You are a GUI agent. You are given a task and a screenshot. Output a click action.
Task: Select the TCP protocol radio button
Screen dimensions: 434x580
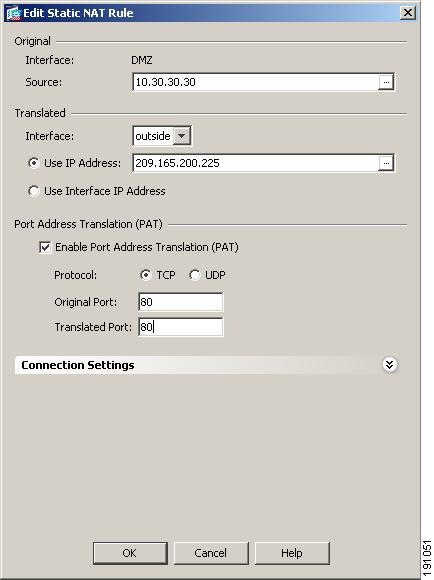[145, 275]
